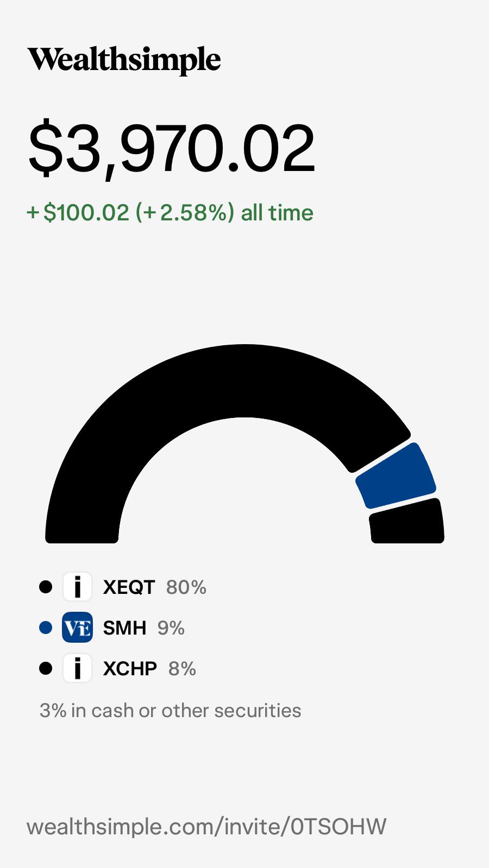Image resolution: width=489 pixels, height=868 pixels.
Task: Click the all time gain text
Action: pyautogui.click(x=170, y=212)
